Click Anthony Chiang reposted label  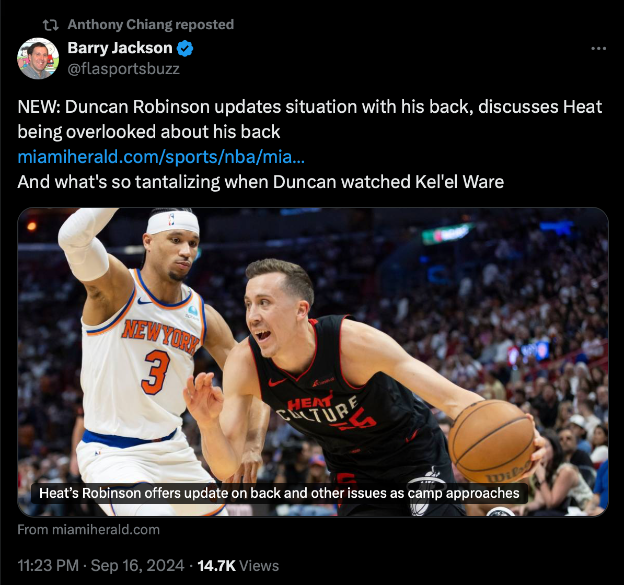151,25
